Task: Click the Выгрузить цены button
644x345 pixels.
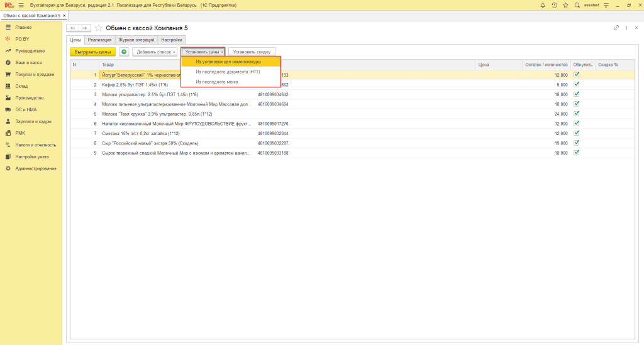Action: coord(93,52)
